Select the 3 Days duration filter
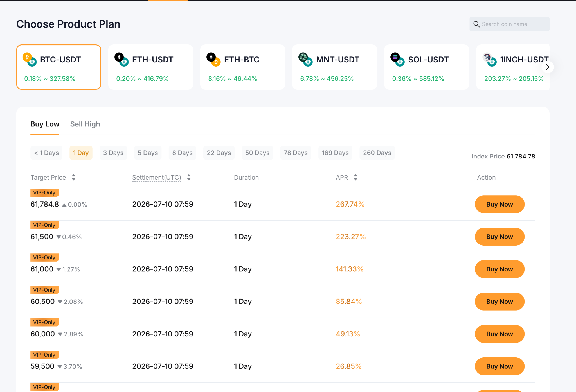 (x=113, y=153)
